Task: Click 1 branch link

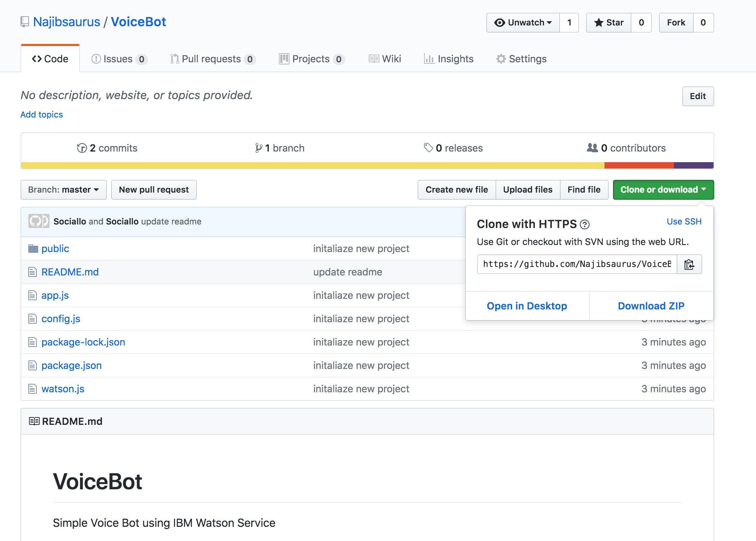Action: tap(280, 148)
